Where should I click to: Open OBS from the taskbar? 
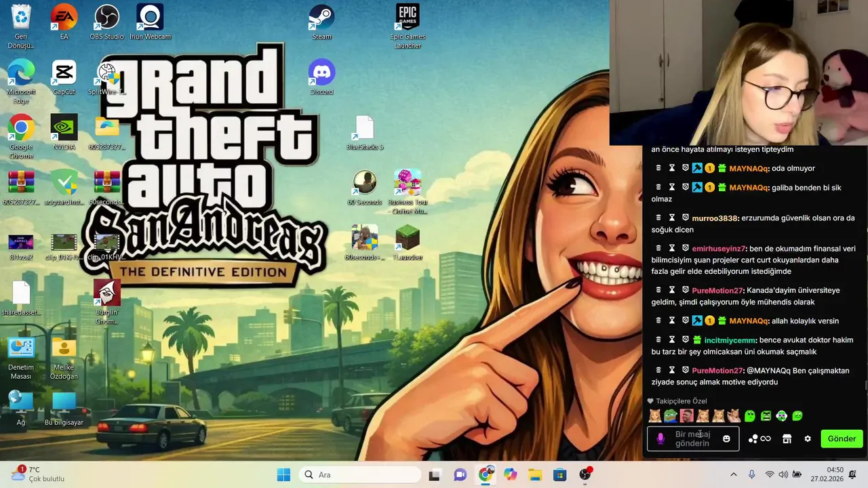click(585, 474)
